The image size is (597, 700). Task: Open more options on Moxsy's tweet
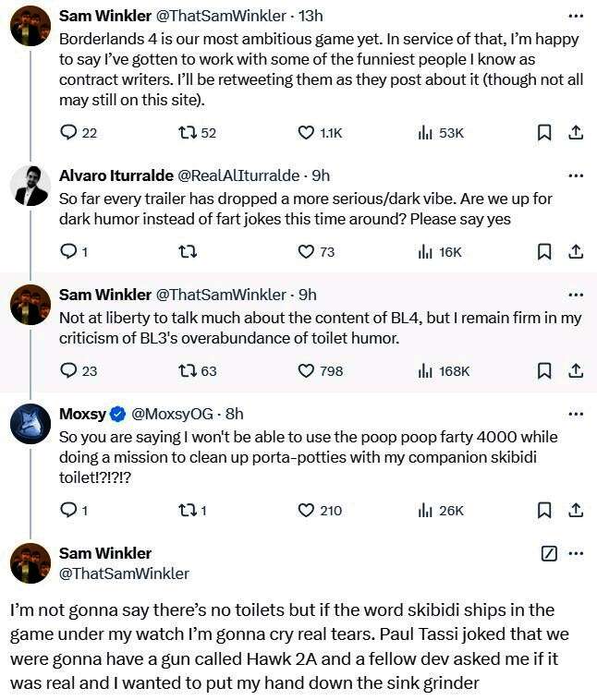(576, 414)
